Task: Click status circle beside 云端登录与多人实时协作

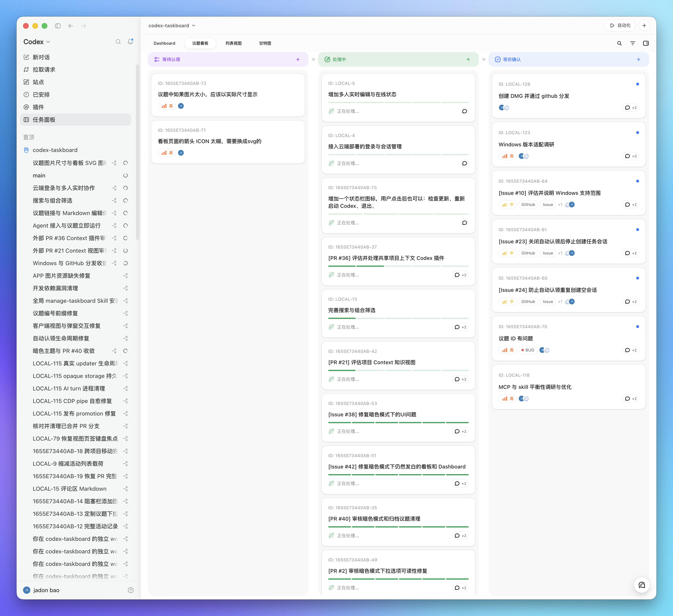Action: 126,188
